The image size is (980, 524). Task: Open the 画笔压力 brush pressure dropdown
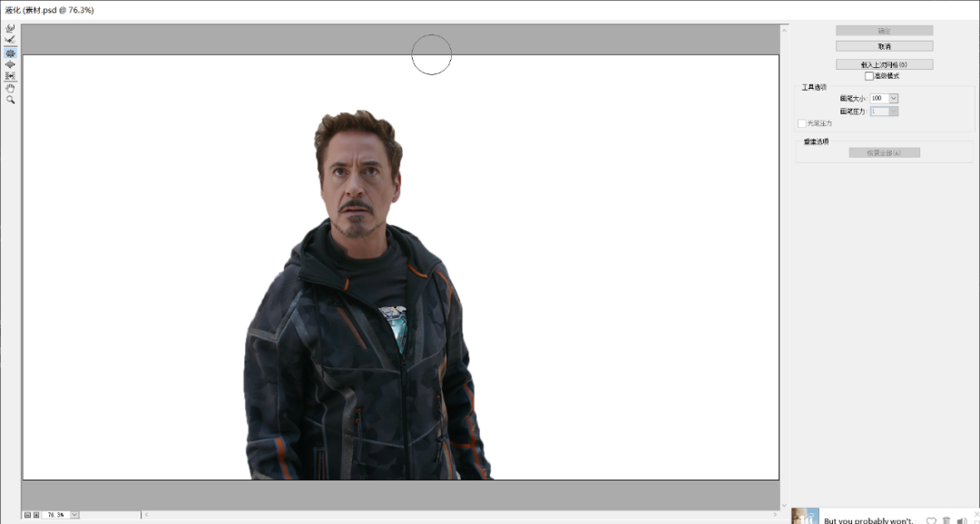point(894,112)
